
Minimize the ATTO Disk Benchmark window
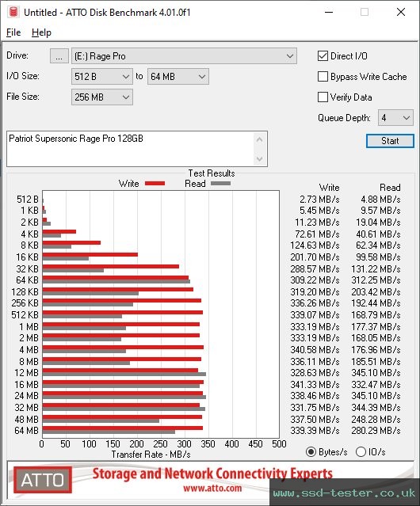click(x=329, y=12)
